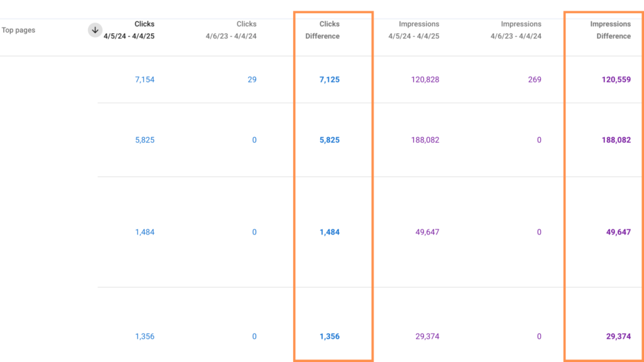Select the 49,647 impressions current-period cell
Screen dimensions: 644x362
click(427, 232)
